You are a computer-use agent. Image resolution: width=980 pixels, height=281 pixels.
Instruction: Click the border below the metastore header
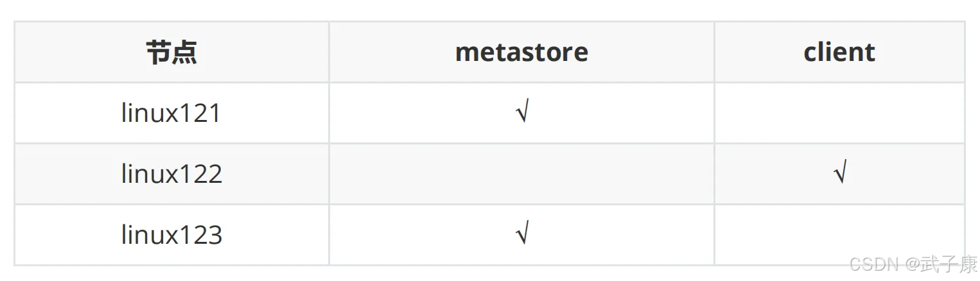tap(521, 83)
